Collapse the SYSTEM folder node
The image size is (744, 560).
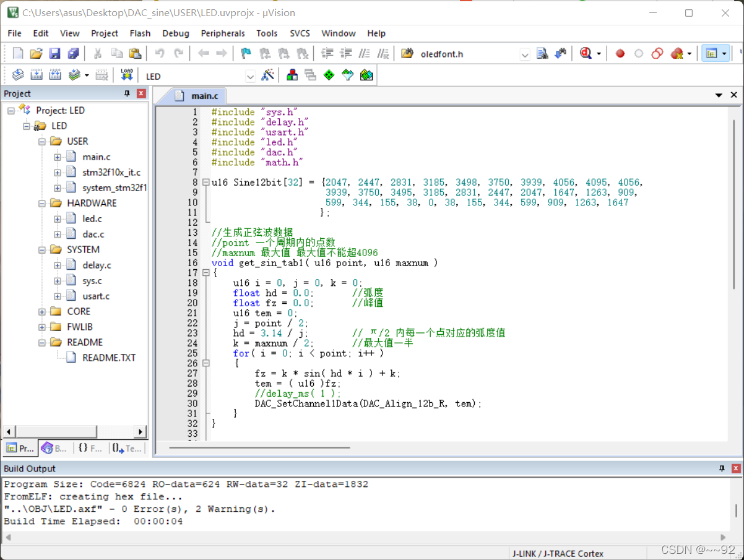(42, 249)
